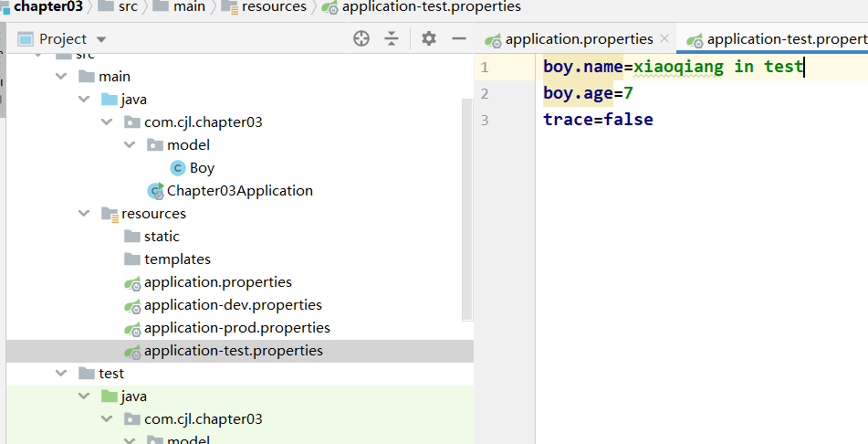Screen dimensions: 868x444
Task: Click the Project view window icon
Action: [x=26, y=39]
